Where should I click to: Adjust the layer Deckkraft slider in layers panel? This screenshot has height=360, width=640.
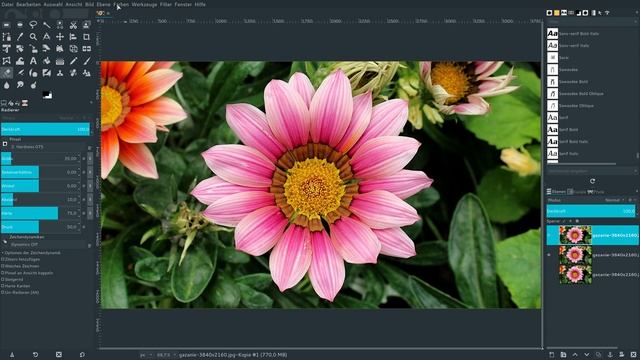[x=591, y=211]
